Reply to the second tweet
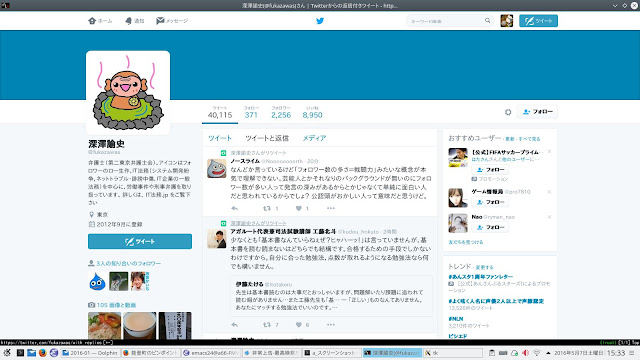Viewport: 640px width, 360px height. coord(235,324)
